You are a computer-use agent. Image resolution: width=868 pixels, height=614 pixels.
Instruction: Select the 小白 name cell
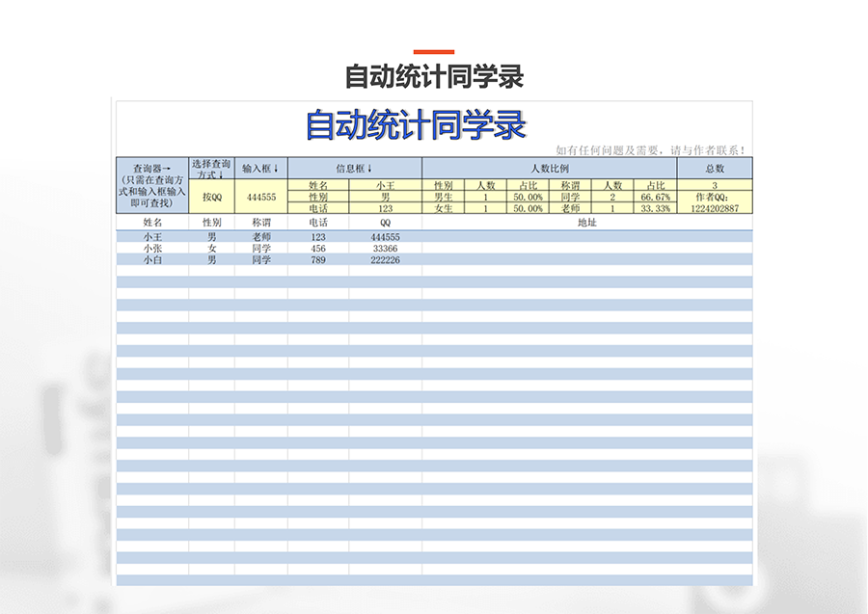152,260
